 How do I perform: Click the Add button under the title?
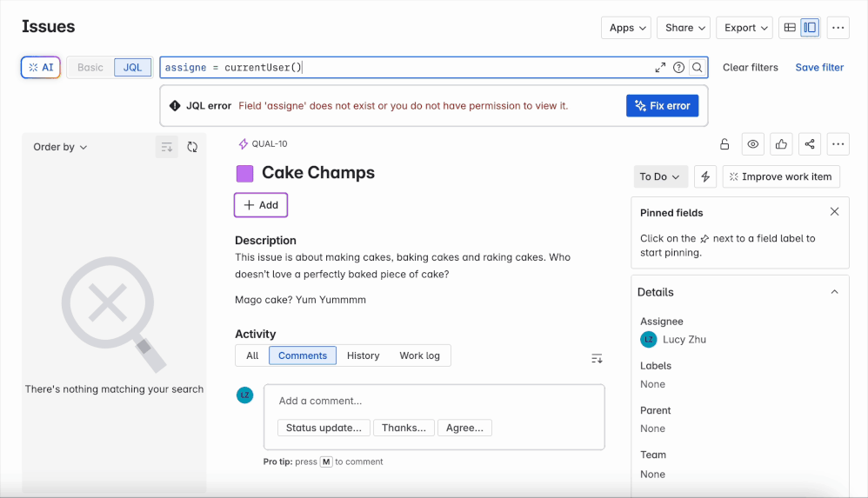click(x=261, y=205)
